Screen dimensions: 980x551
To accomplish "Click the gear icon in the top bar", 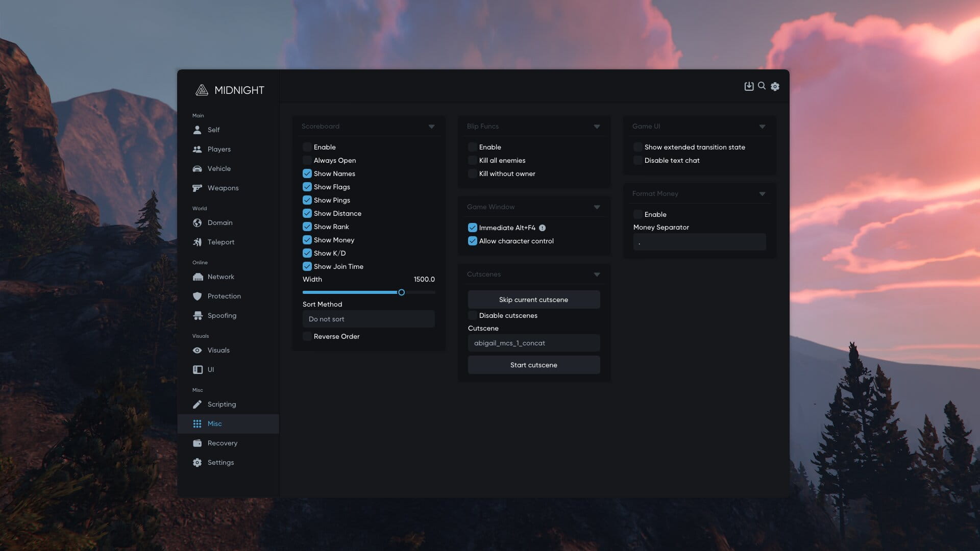I will coord(775,87).
